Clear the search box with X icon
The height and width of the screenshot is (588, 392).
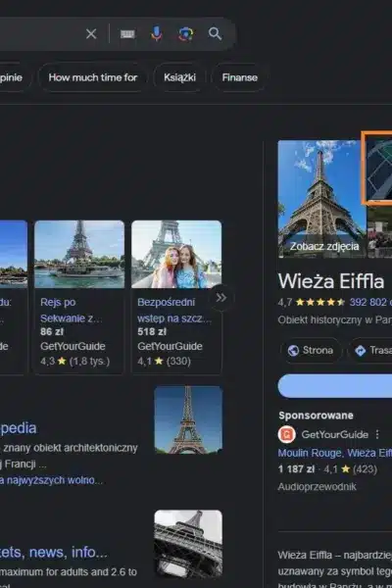[x=91, y=34]
